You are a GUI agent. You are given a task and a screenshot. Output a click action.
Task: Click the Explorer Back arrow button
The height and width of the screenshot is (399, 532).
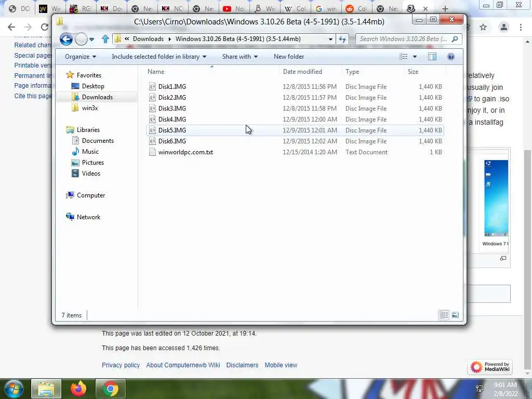66,39
